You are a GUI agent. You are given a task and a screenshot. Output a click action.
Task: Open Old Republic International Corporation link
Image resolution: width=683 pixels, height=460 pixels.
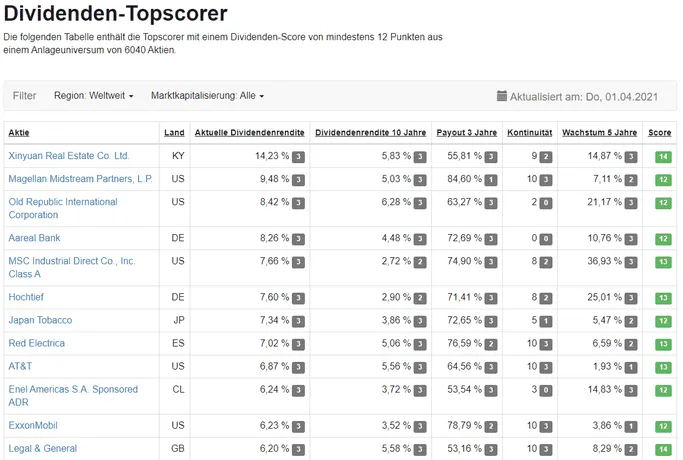point(63,208)
